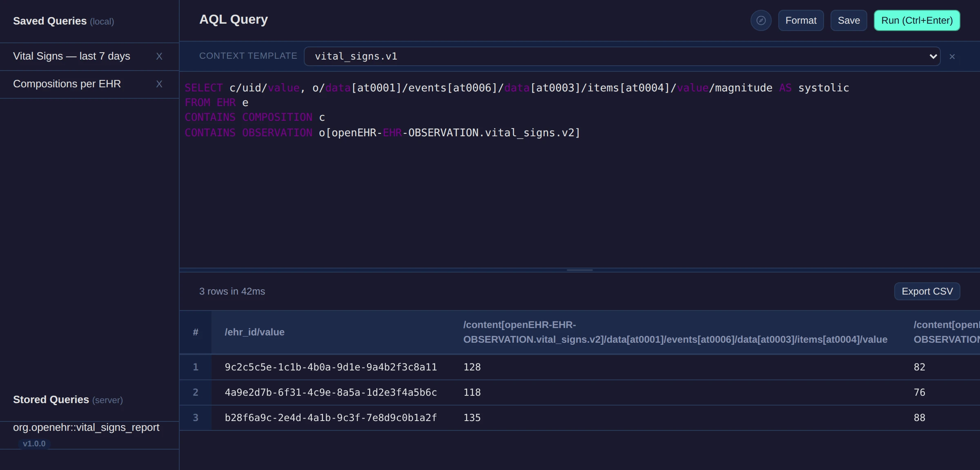Run the query with Run (Ctrl+Enter)
The image size is (980, 470).
pyautogui.click(x=917, y=20)
